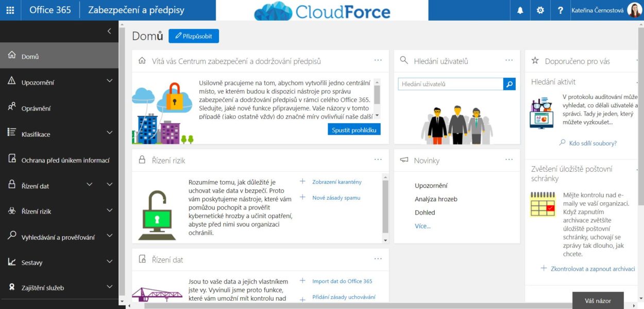Click the Řízení dat lock icon in sidebar
Image resolution: width=644 pixels, height=309 pixels.
pos(12,185)
